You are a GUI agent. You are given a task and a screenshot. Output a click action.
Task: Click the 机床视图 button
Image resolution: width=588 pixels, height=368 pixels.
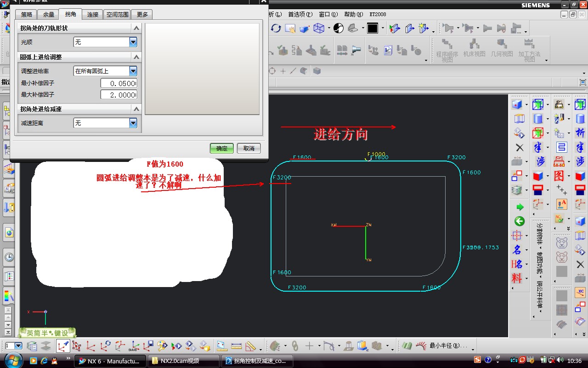pos(474,48)
